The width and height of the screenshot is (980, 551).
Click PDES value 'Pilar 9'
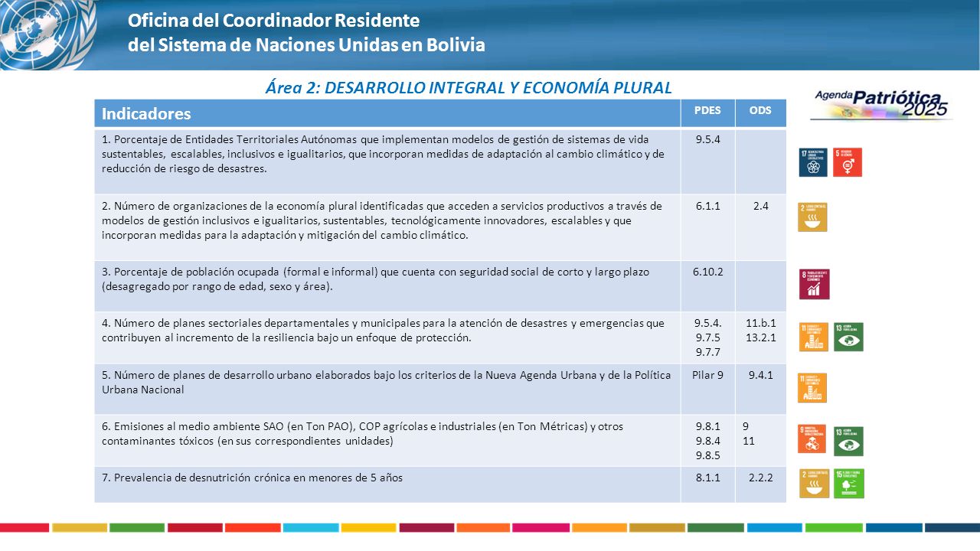(707, 375)
